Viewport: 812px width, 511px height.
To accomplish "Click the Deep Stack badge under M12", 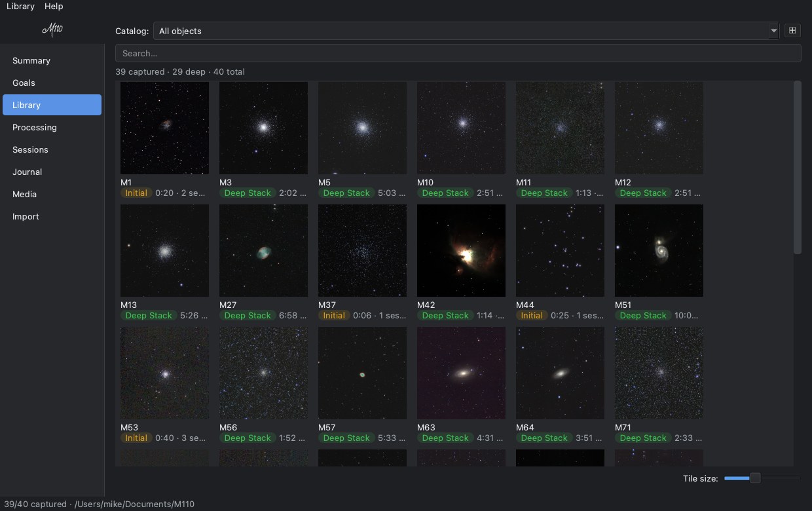I will [643, 193].
